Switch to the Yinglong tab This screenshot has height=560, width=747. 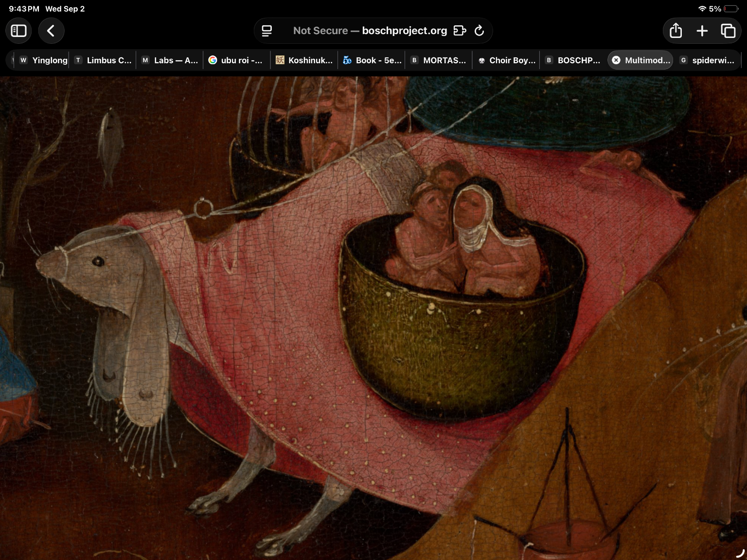tap(43, 60)
